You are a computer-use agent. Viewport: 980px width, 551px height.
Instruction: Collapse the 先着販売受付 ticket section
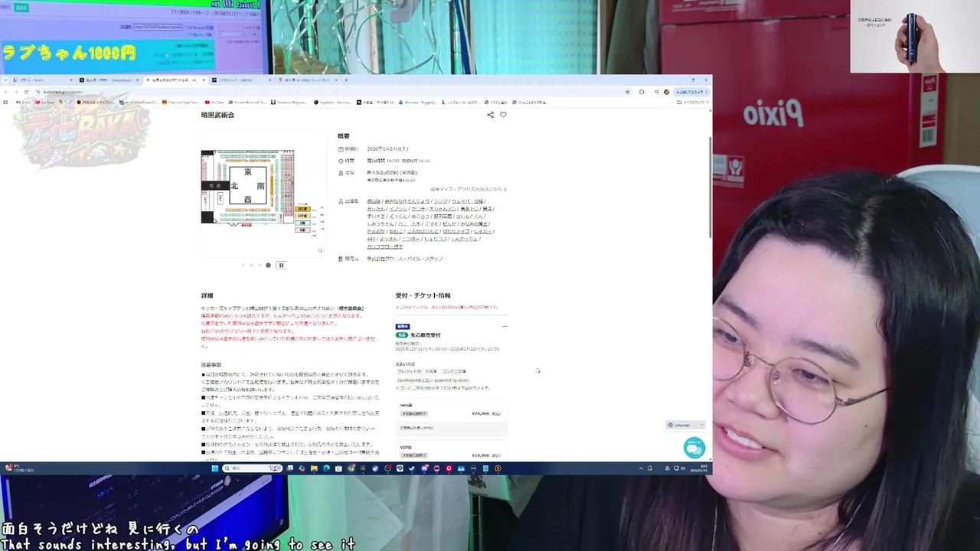click(x=504, y=327)
